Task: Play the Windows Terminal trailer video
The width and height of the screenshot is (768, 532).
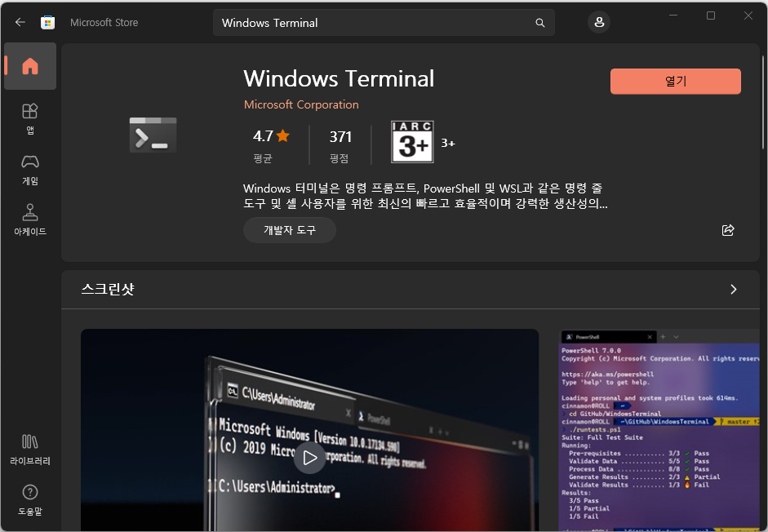Action: 309,458
